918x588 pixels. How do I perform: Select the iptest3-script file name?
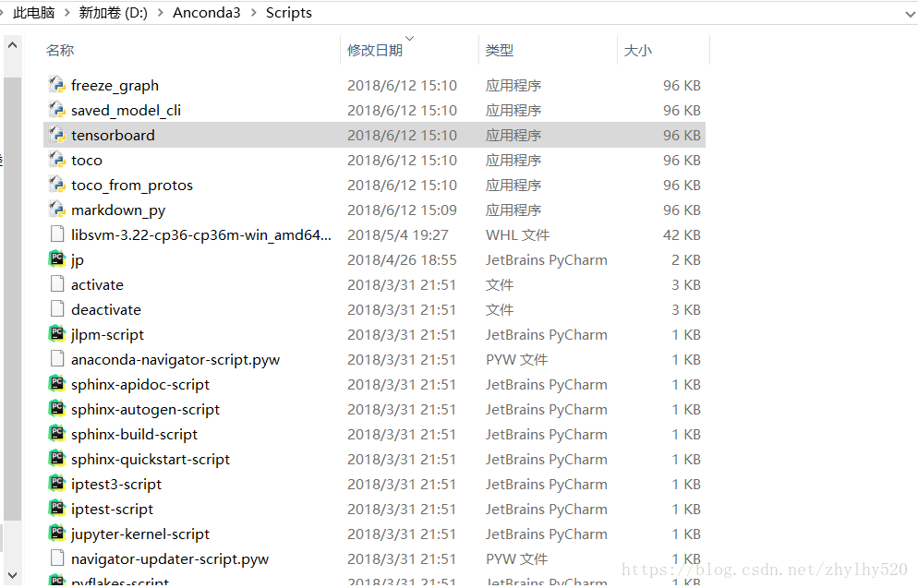116,485
